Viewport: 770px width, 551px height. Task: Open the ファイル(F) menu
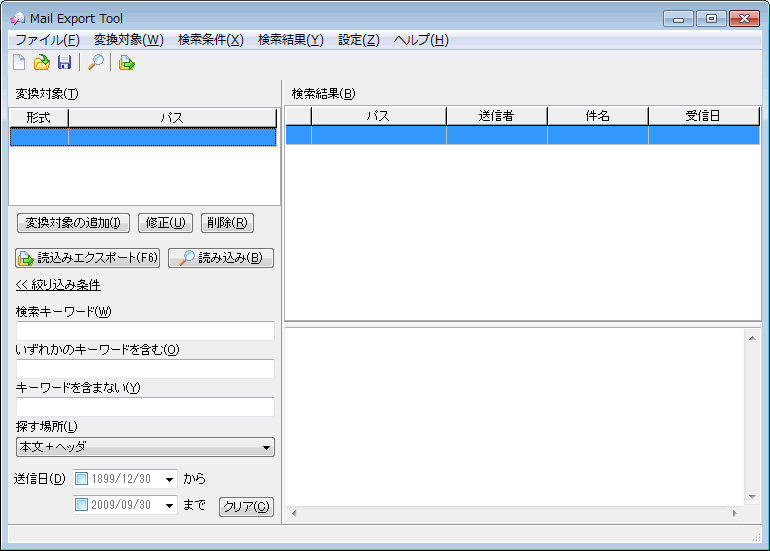tap(47, 40)
